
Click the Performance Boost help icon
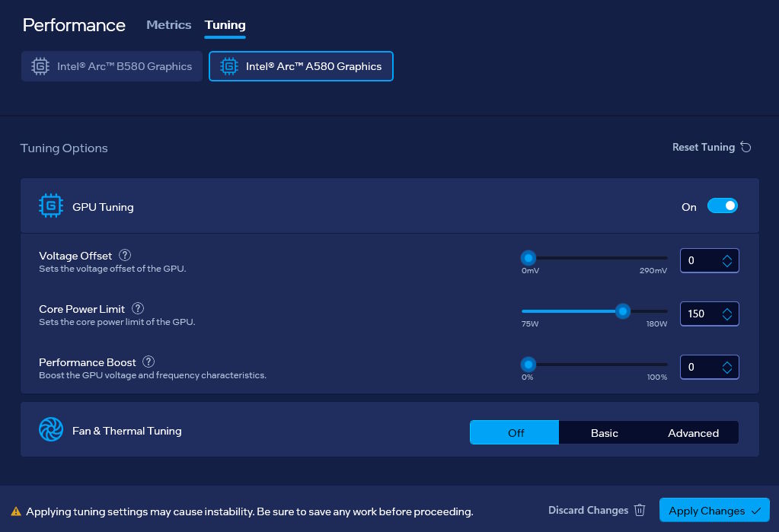[x=148, y=362]
